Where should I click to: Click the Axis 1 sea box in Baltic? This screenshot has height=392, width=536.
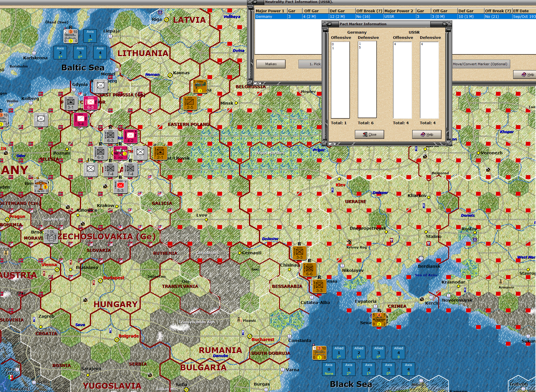click(90, 36)
